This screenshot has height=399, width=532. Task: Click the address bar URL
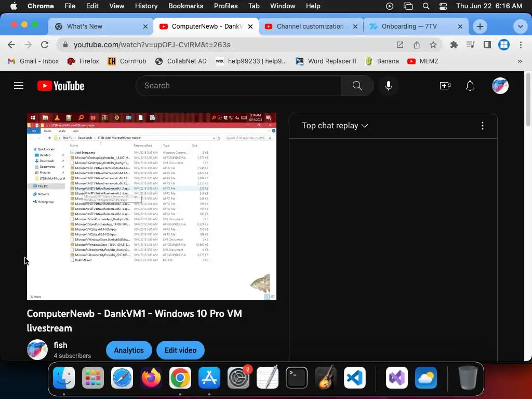point(152,45)
